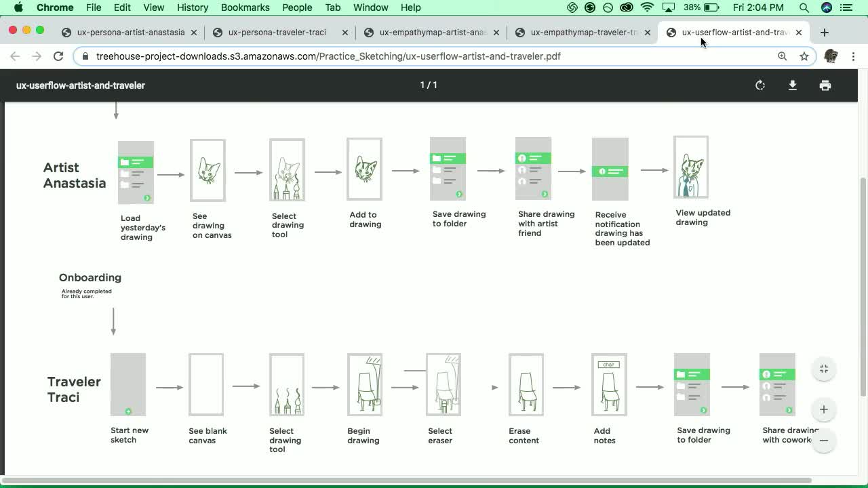Open the Bookmarks menu

245,7
